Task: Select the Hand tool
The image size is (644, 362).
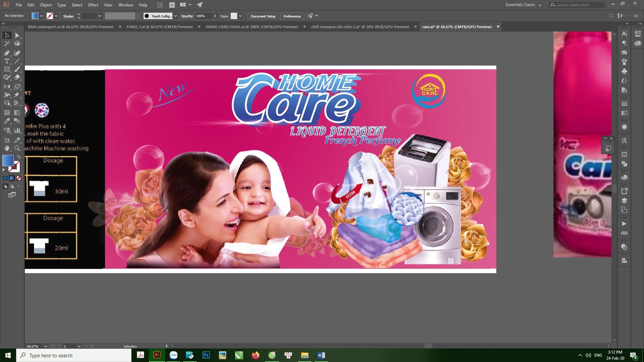Action: (7, 148)
